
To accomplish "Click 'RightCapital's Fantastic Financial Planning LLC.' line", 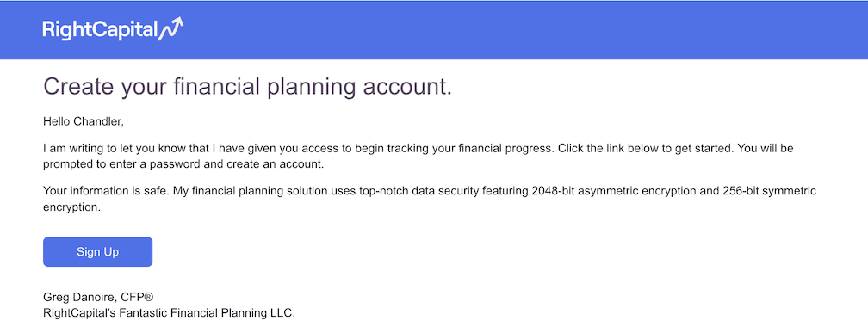I will pyautogui.click(x=170, y=313).
